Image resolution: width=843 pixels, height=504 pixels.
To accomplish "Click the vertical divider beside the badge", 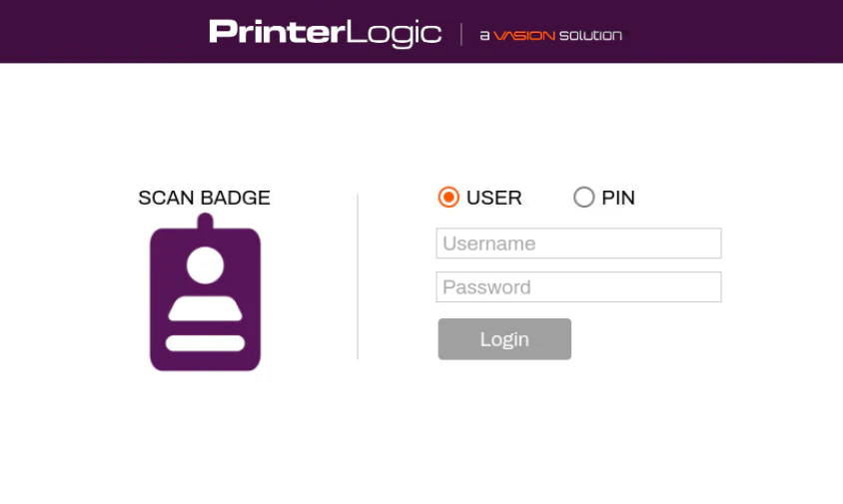I will click(x=358, y=276).
